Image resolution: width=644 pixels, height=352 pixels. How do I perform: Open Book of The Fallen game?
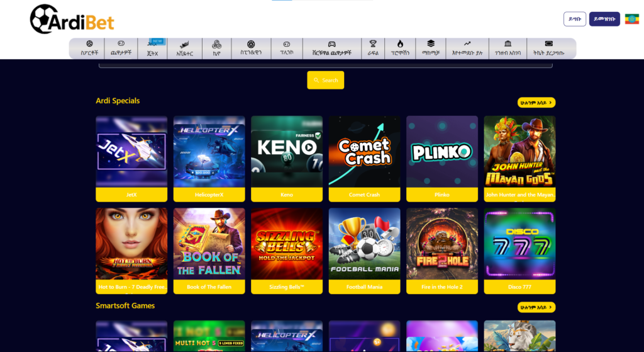click(x=209, y=251)
